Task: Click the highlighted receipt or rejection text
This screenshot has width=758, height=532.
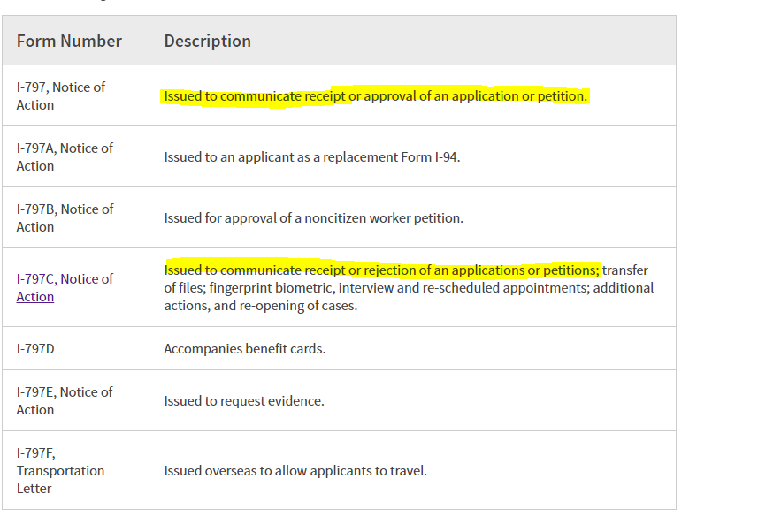Action: coord(382,270)
